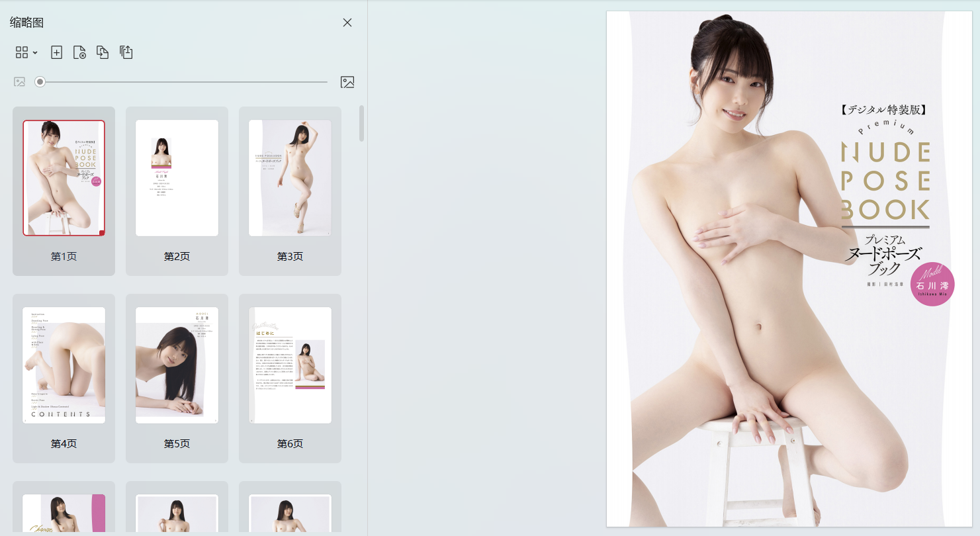Select the 第6页 text page thumbnail

[290, 365]
